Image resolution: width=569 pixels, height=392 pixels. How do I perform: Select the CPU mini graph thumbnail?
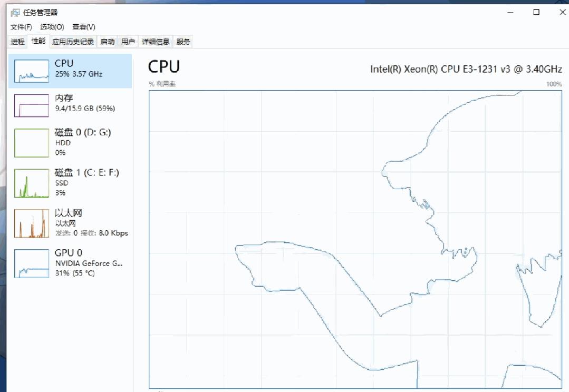point(32,71)
